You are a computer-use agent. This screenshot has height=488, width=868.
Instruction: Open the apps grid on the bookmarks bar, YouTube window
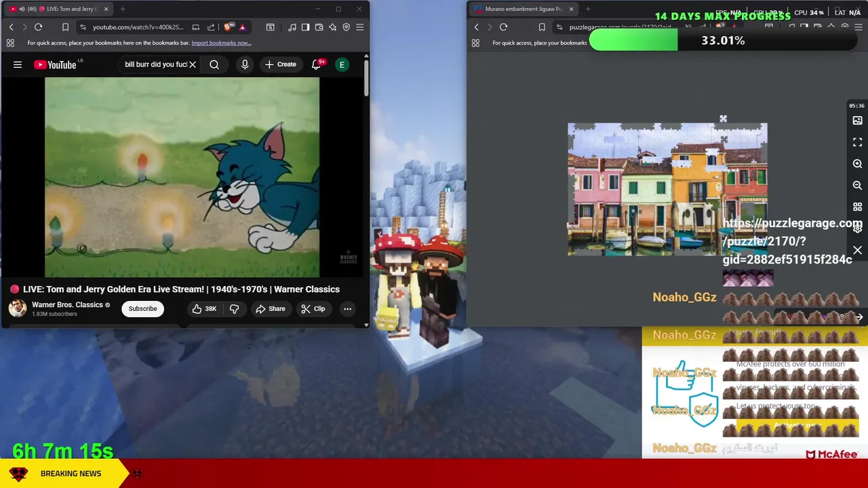10,43
